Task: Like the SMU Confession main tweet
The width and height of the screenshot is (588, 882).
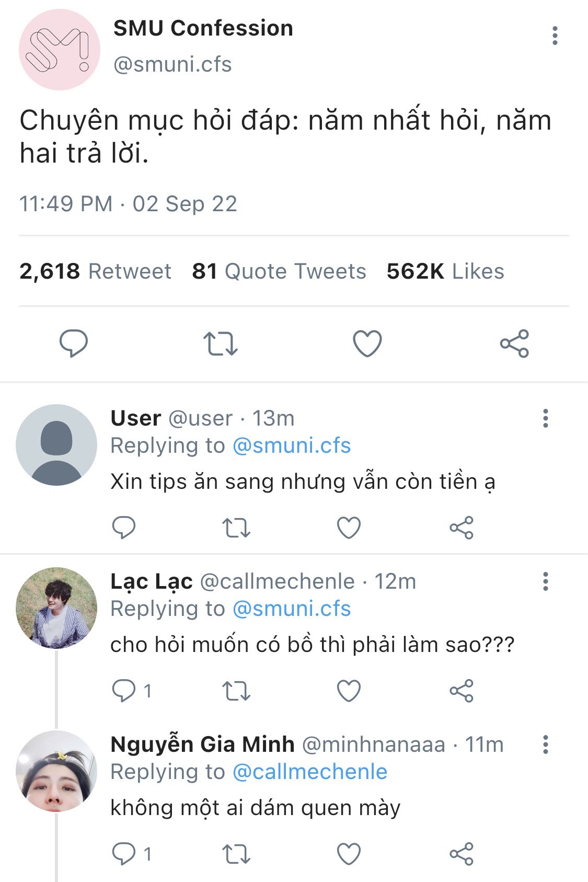Action: click(x=367, y=343)
